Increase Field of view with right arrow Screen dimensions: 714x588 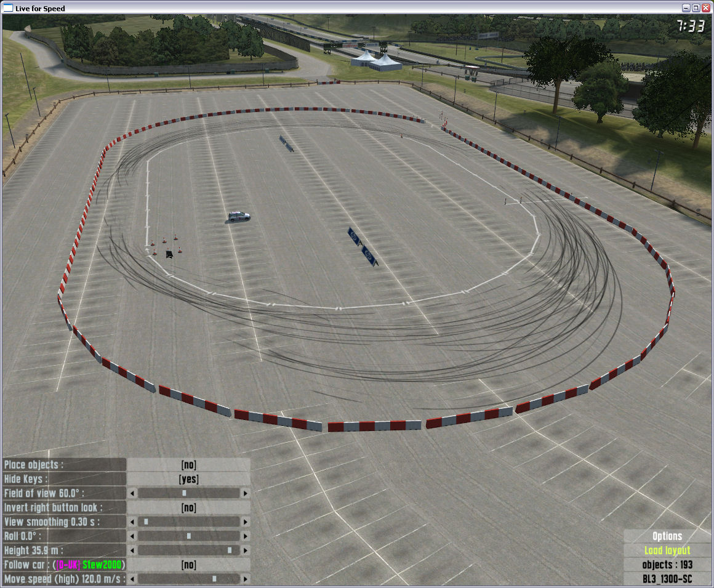[246, 493]
